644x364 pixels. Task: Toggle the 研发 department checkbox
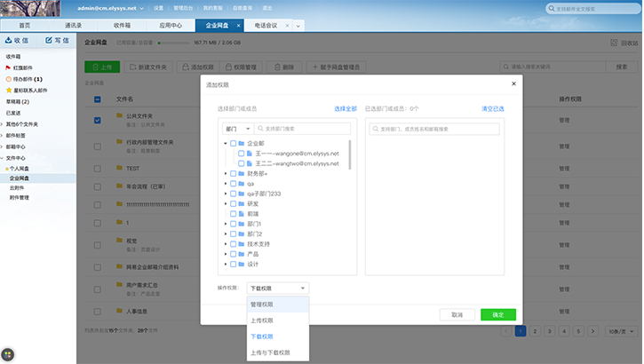(x=233, y=203)
